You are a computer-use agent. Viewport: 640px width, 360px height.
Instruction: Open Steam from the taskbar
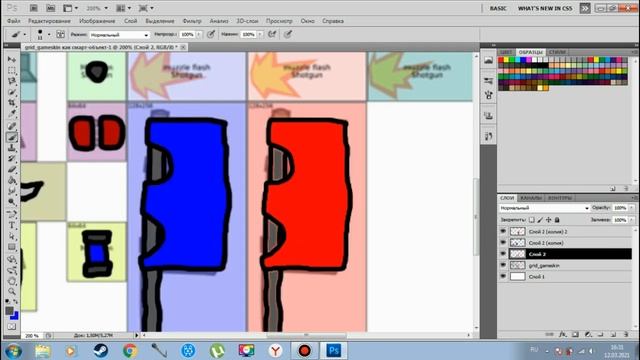pos(100,351)
